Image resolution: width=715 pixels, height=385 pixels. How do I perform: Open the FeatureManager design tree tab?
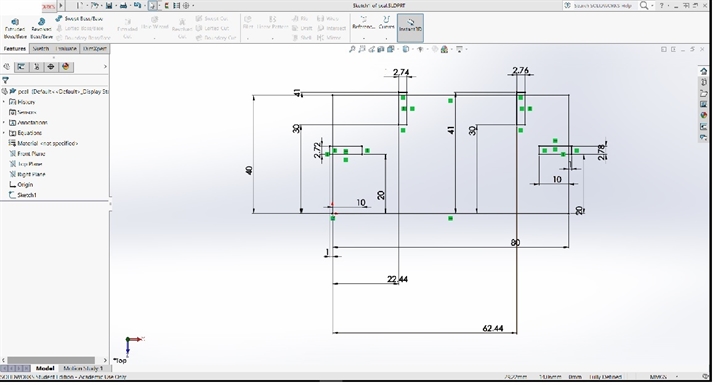click(6, 67)
